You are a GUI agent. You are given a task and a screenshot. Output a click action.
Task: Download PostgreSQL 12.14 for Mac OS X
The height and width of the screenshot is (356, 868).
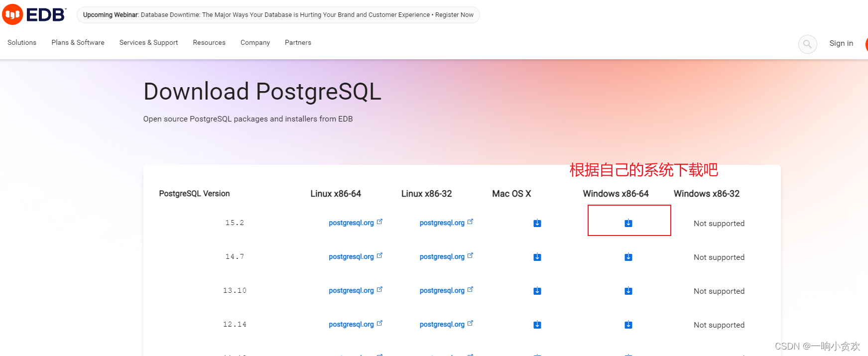click(537, 325)
